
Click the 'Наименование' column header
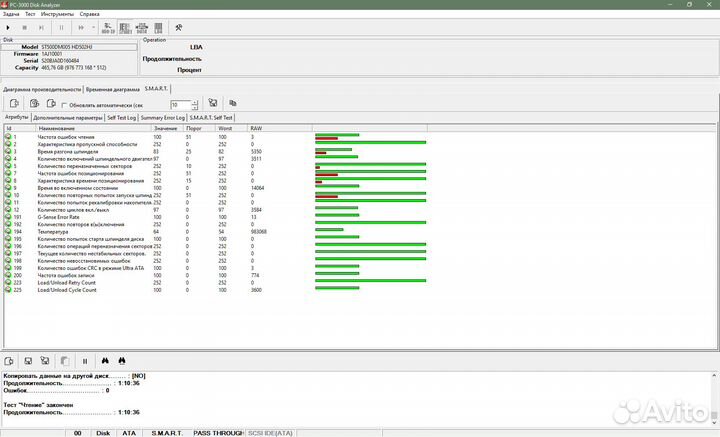[x=57, y=128]
